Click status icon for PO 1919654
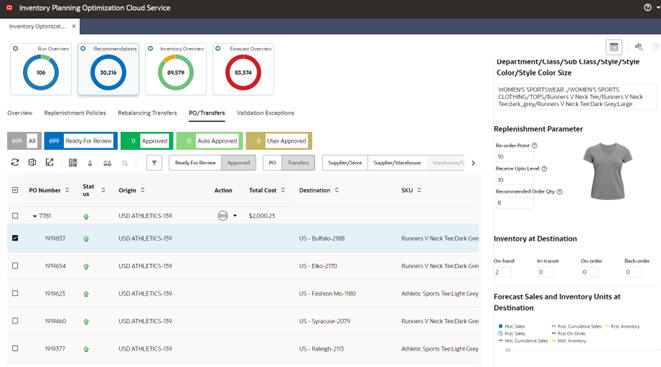This screenshot has height=367, width=661. tap(86, 266)
